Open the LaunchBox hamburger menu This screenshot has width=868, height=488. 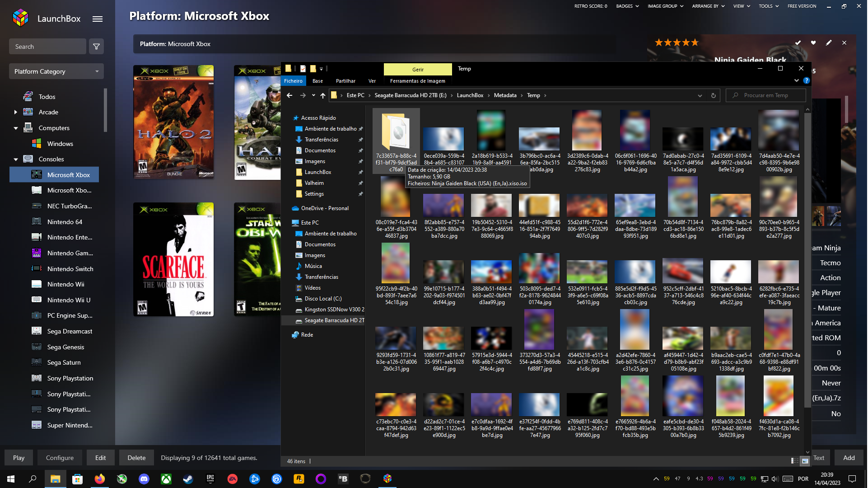98,19
